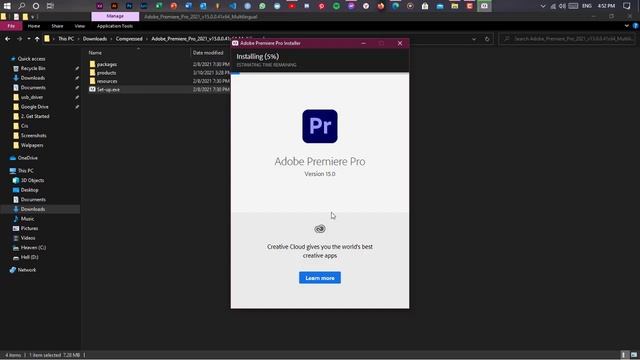
Task: Open the File menu in Explorer
Action: pyautogui.click(x=11, y=26)
